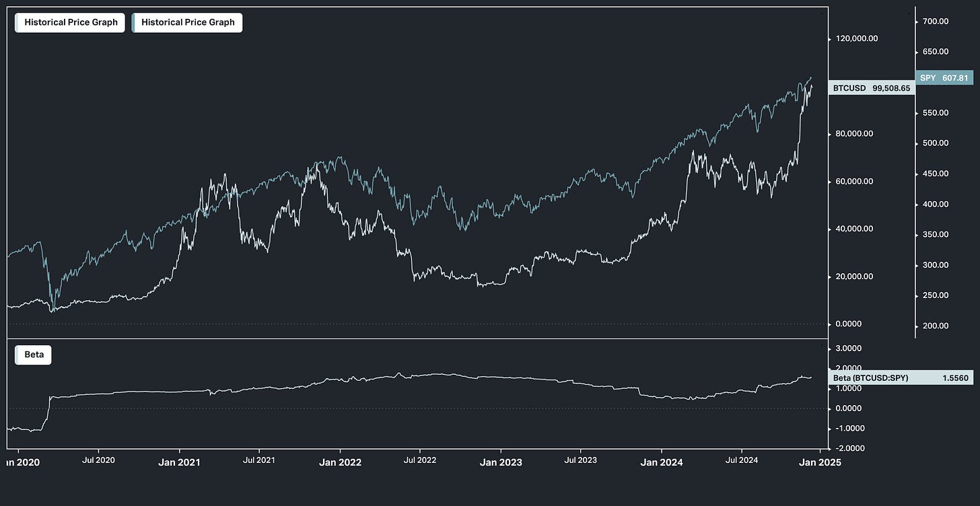The height and width of the screenshot is (506, 980).
Task: Click the Jul 2023 date label
Action: coord(581,460)
